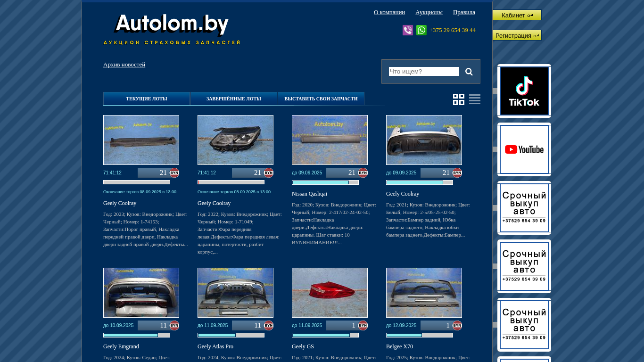
Task: Open the Geely GS lot title
Action: click(303, 346)
